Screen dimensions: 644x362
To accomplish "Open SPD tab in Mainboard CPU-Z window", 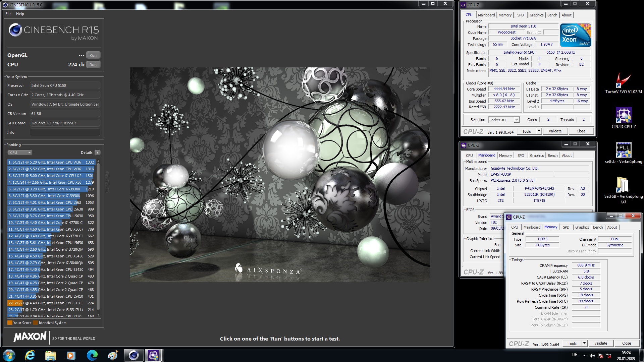I will pos(521,156).
